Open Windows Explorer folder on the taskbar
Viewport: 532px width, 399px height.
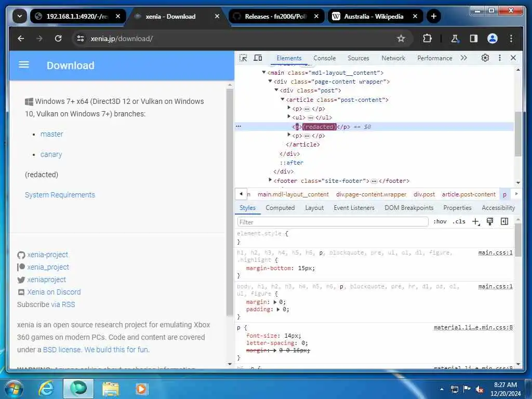pyautogui.click(x=111, y=389)
